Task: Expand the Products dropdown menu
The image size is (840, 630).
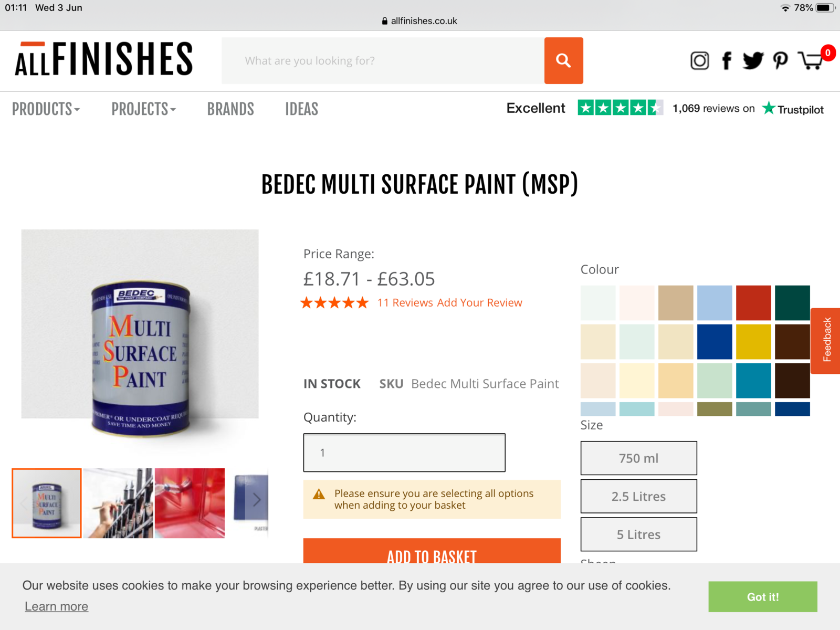Action: [46, 109]
